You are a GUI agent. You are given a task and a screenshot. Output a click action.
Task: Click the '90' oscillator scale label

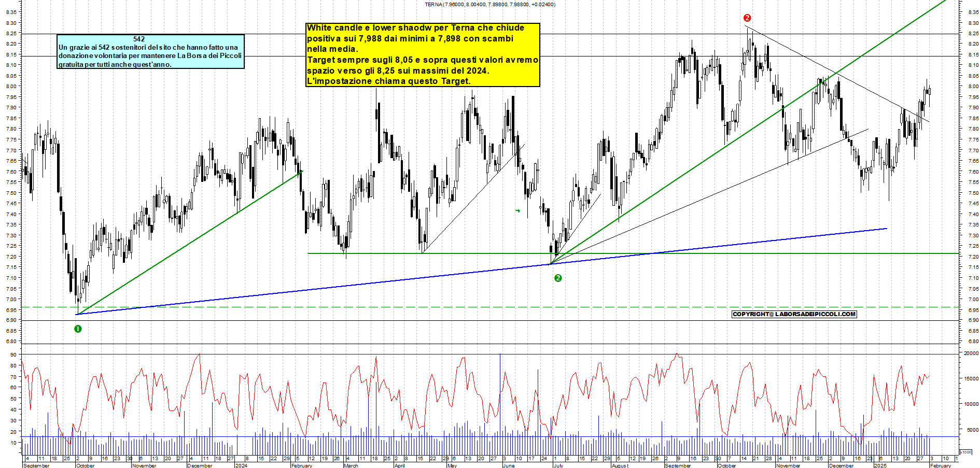coord(13,354)
